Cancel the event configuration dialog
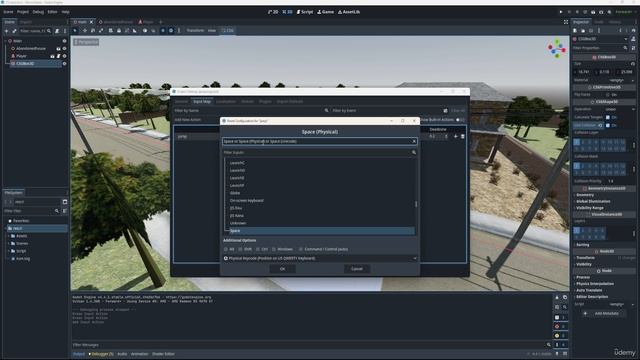This screenshot has width=640, height=360. tap(356, 269)
